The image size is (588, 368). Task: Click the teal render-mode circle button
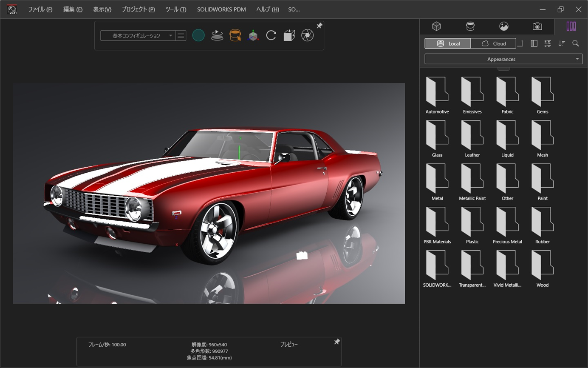click(x=198, y=35)
